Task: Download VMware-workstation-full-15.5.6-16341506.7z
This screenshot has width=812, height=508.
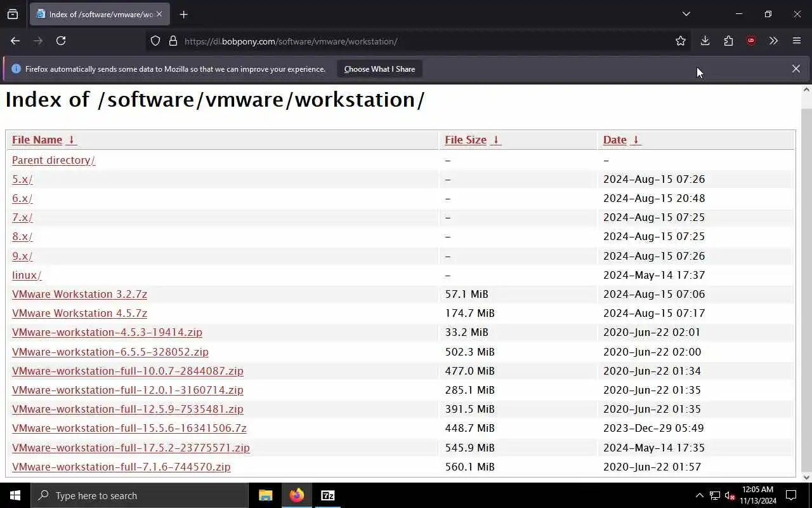Action: [129, 428]
